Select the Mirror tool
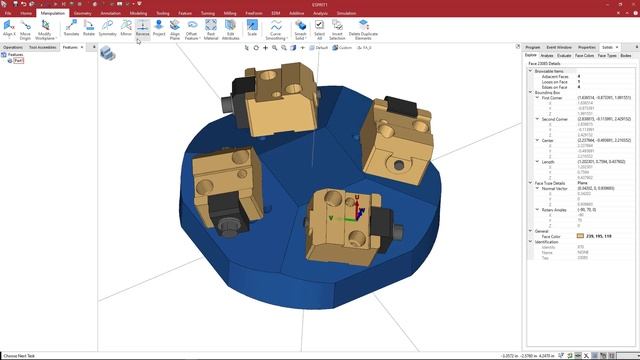The image size is (640, 360). point(126,29)
